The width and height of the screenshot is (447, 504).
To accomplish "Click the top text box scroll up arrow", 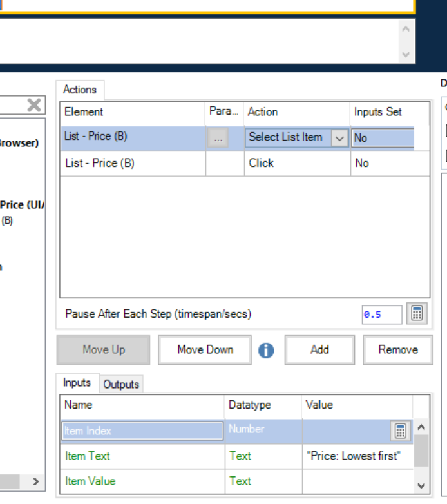I will (x=406, y=29).
